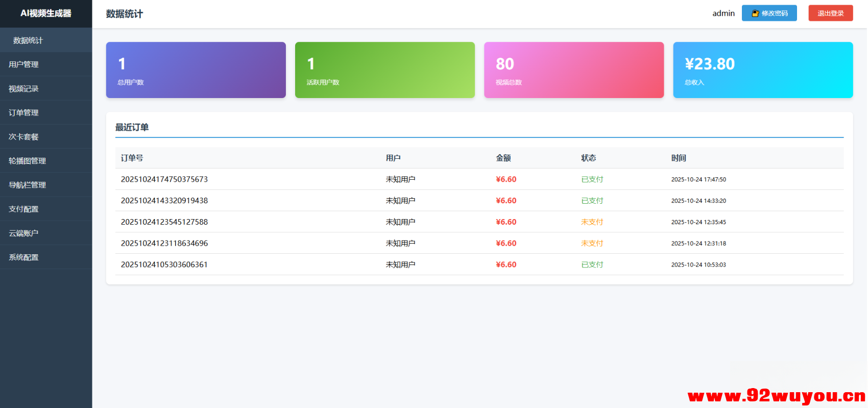
Task: Go to 视频记录 page
Action: (24, 89)
